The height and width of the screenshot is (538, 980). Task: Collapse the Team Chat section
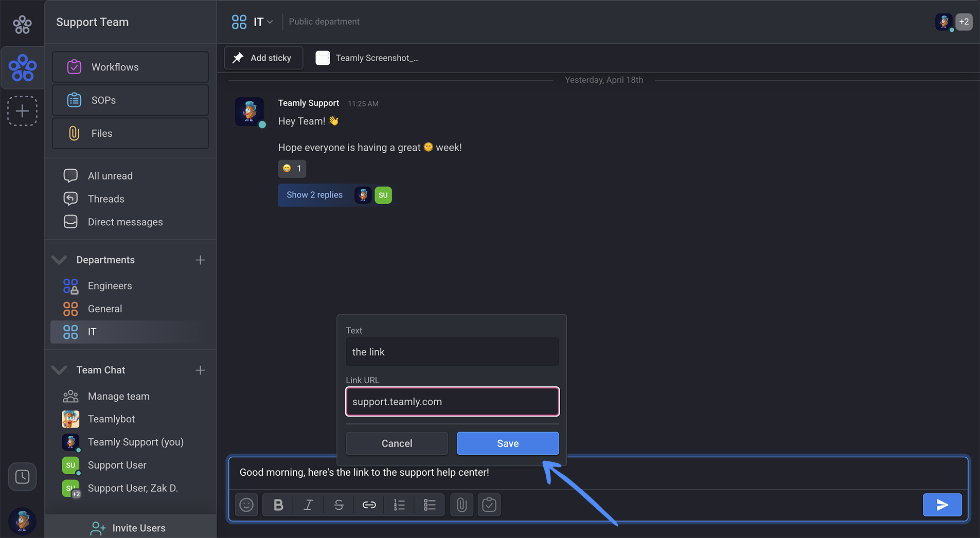(59, 370)
